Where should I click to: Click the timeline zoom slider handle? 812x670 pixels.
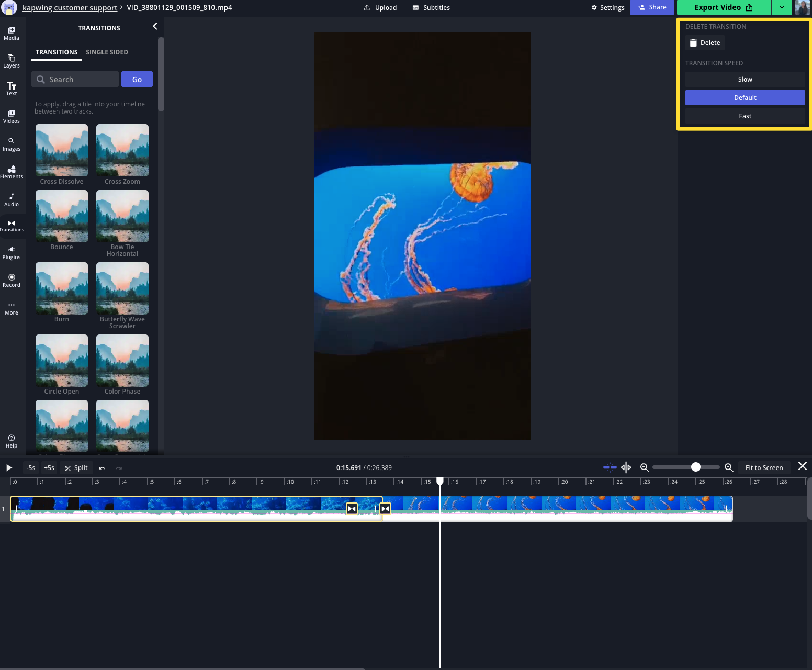[x=695, y=467]
